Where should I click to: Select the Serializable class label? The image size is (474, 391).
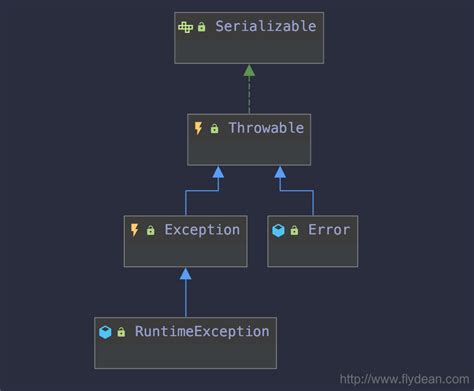[266, 26]
